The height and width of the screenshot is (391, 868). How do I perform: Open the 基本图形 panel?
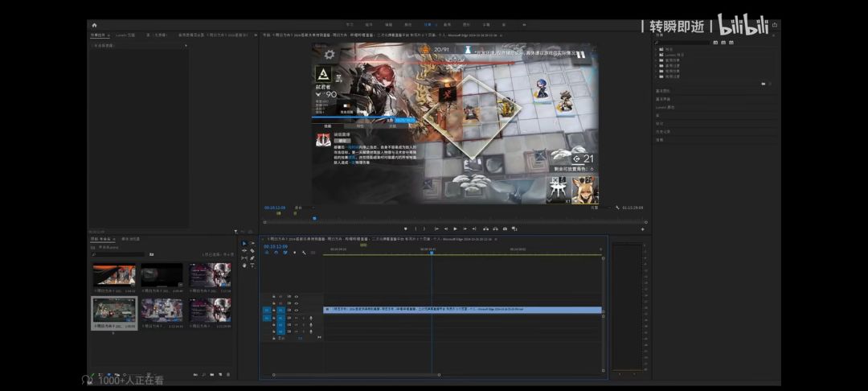(x=662, y=91)
